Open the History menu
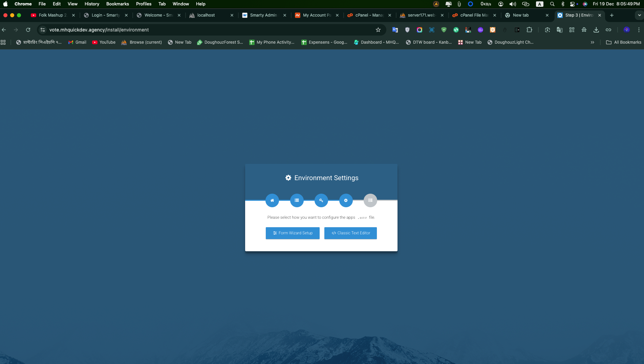This screenshot has height=364, width=644. 92,4
